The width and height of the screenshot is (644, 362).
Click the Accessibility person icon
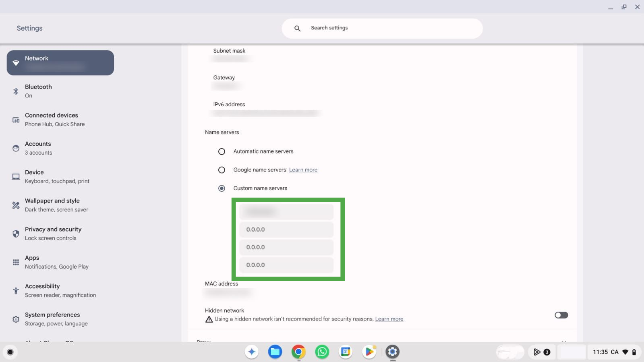(x=16, y=291)
